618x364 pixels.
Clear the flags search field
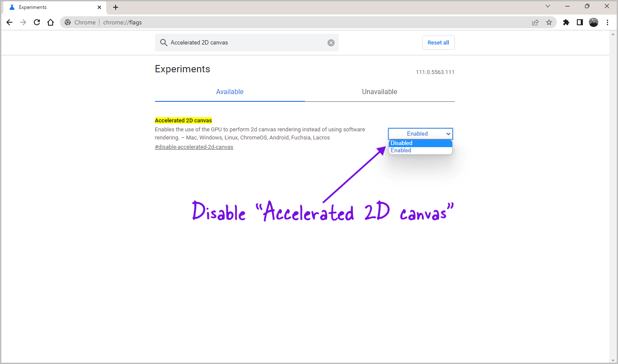[x=331, y=42]
